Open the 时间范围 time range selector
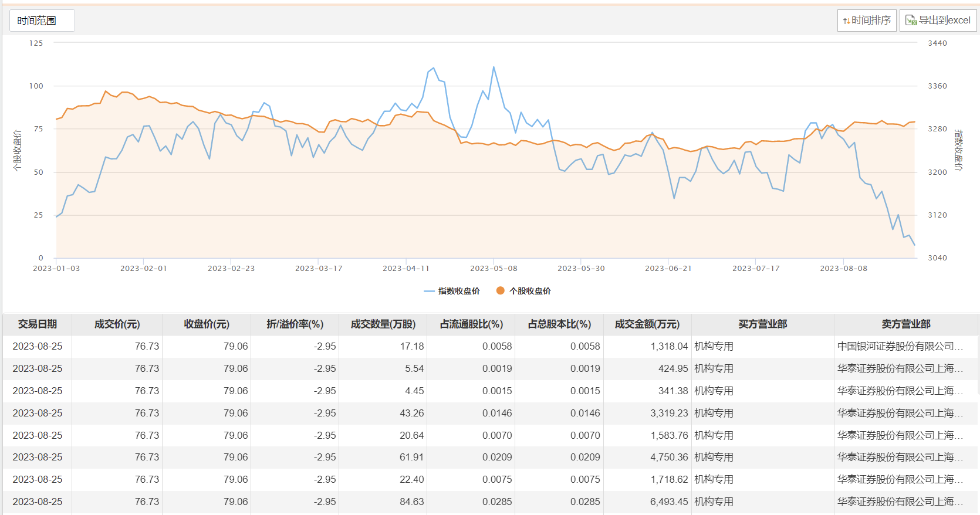The width and height of the screenshot is (980, 515). (42, 21)
